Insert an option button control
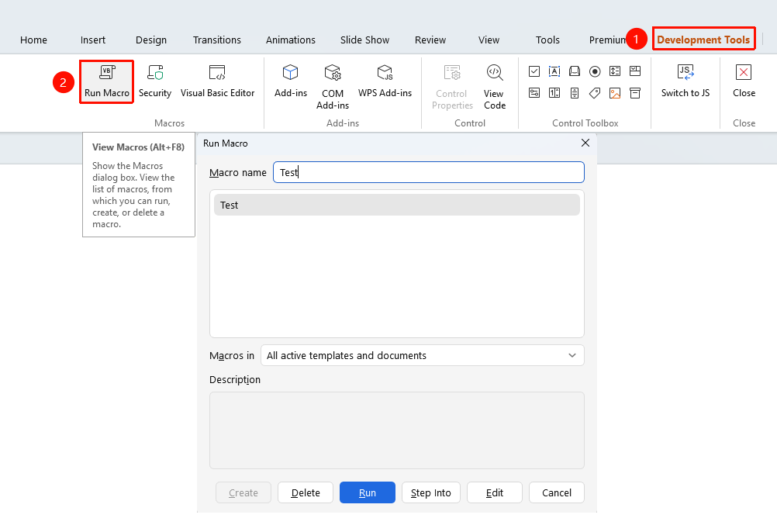The image size is (777, 532). 595,71
